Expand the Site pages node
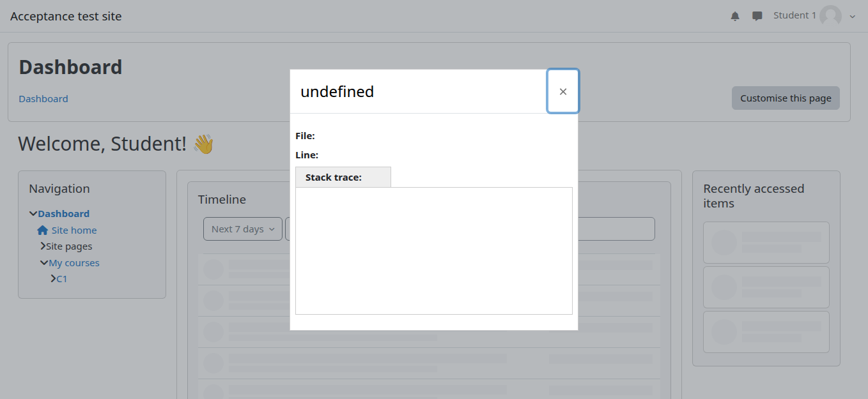This screenshot has height=399, width=868. click(x=43, y=246)
